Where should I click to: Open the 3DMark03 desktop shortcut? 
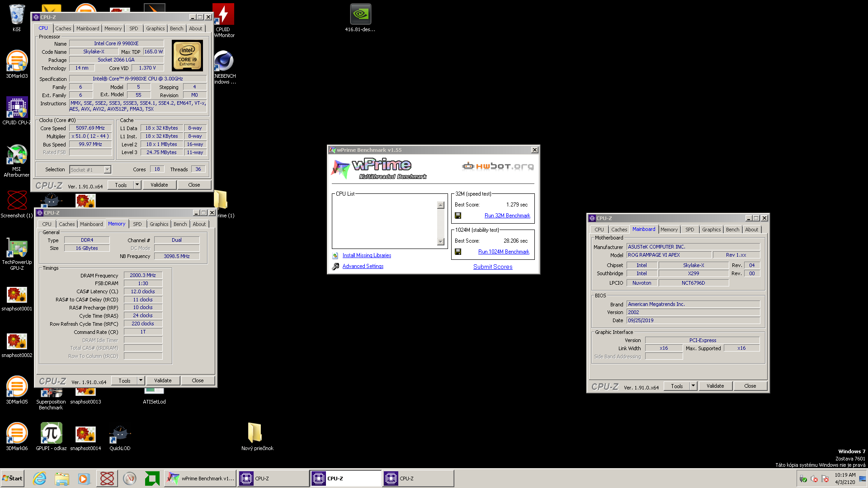[17, 64]
